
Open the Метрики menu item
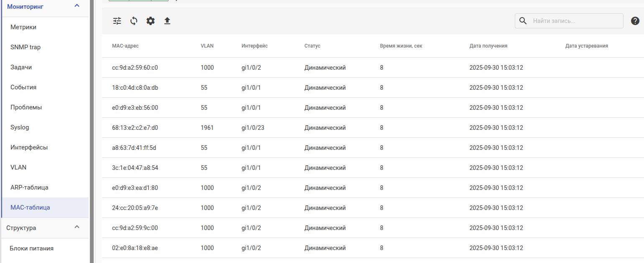click(x=23, y=27)
